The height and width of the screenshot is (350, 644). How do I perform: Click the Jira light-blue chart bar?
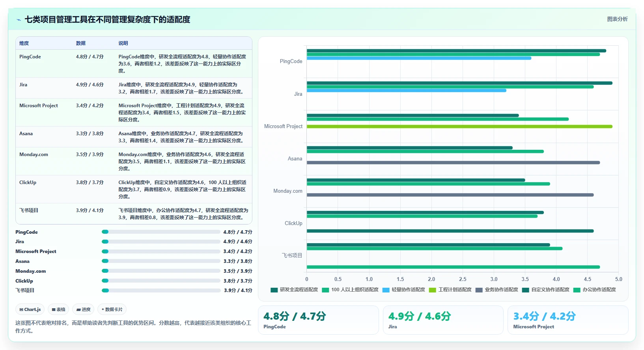pos(407,91)
